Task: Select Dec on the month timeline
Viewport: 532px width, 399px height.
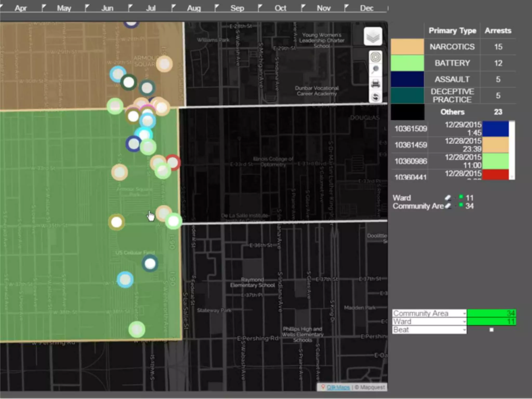Action: pyautogui.click(x=367, y=8)
